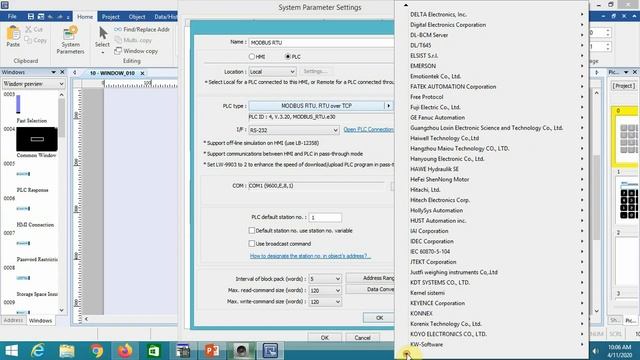Viewport: 640px width, 360px height.
Task: Click OK in the device settings dialog
Action: click(379, 318)
